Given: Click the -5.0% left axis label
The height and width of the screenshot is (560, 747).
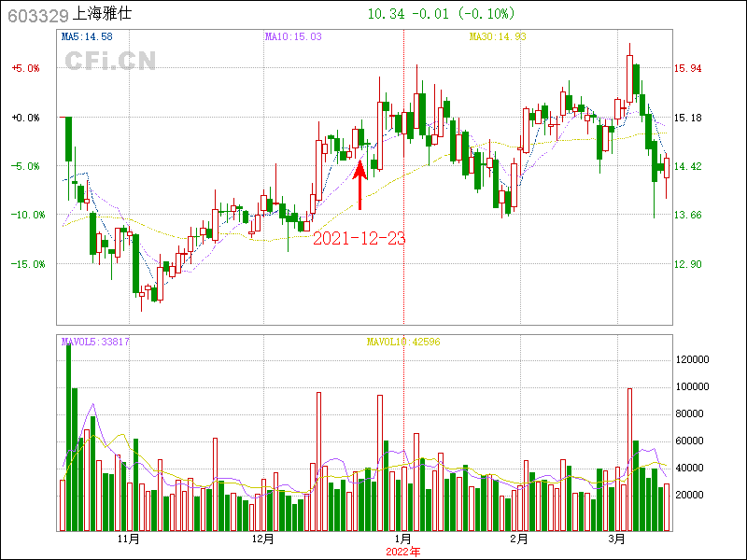Looking at the screenshot, I should click(x=26, y=167).
